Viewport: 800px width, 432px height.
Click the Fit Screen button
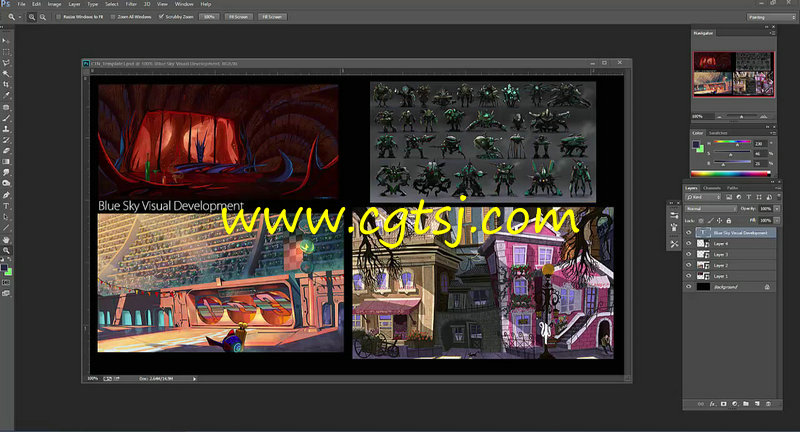[238, 17]
